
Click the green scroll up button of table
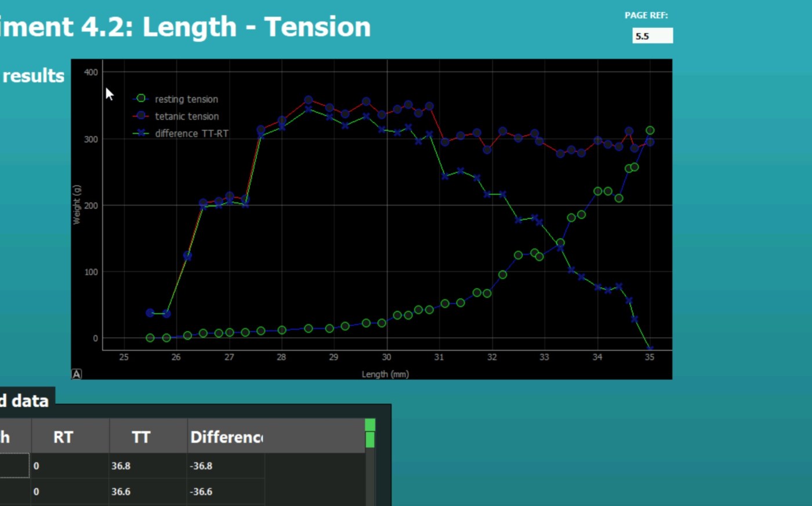point(370,425)
